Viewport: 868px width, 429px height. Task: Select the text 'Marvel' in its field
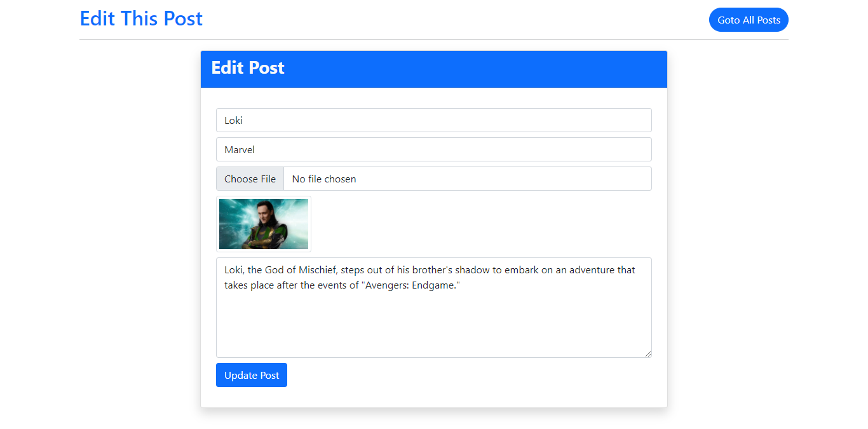coord(240,149)
